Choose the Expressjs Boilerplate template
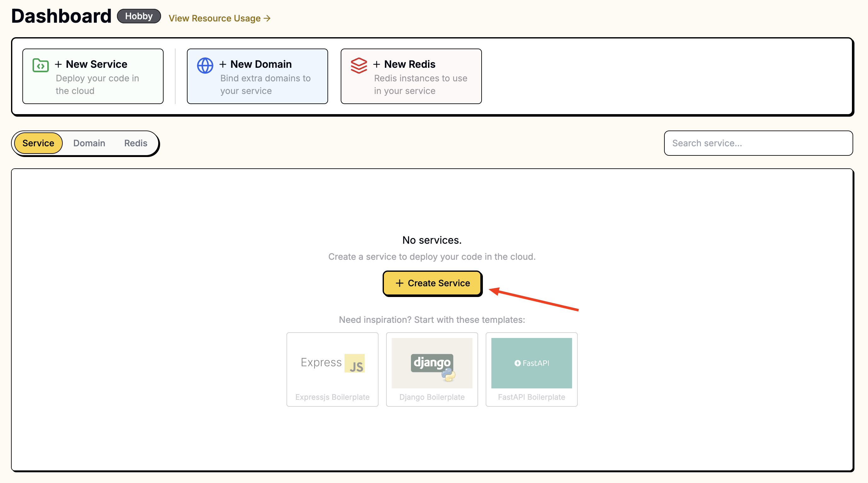The width and height of the screenshot is (868, 483). (x=332, y=370)
